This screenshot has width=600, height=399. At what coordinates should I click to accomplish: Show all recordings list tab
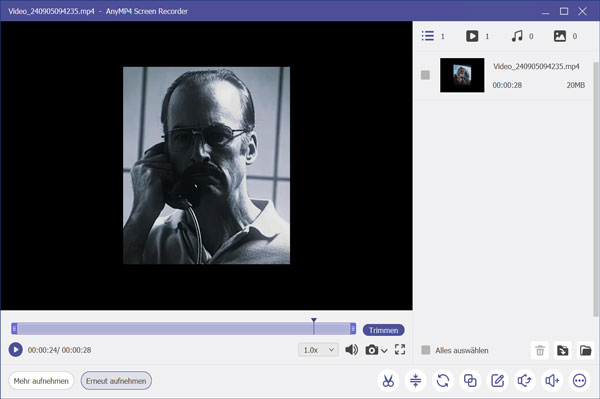click(433, 36)
